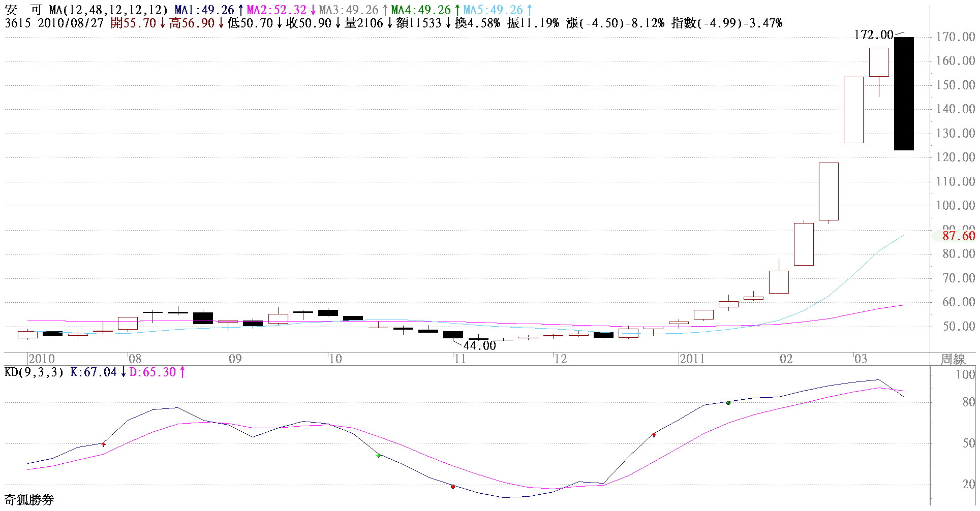Click the MA(12,48,12,12,12) indicator settings label
Viewport: 980px width, 511px height.
pyautogui.click(x=108, y=10)
